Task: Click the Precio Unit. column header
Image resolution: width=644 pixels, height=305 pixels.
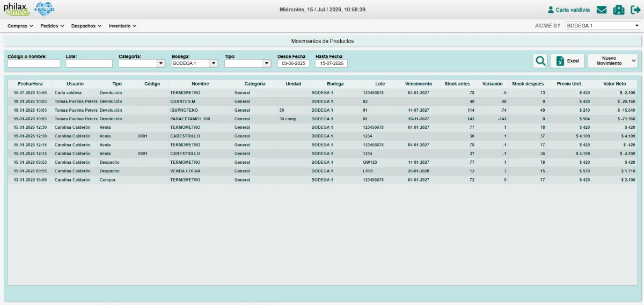Action: click(569, 84)
